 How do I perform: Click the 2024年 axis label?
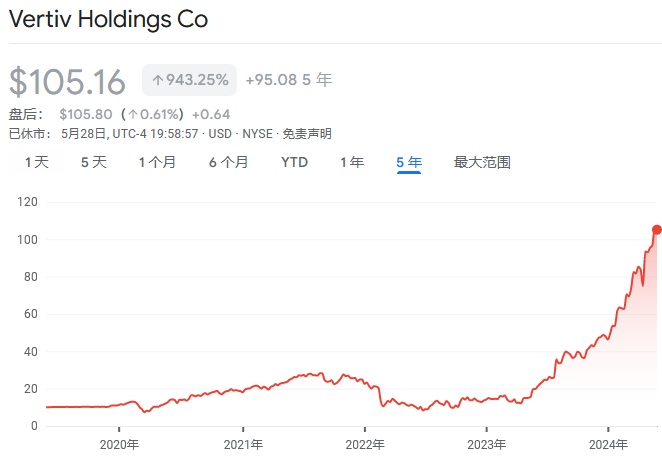(x=609, y=445)
